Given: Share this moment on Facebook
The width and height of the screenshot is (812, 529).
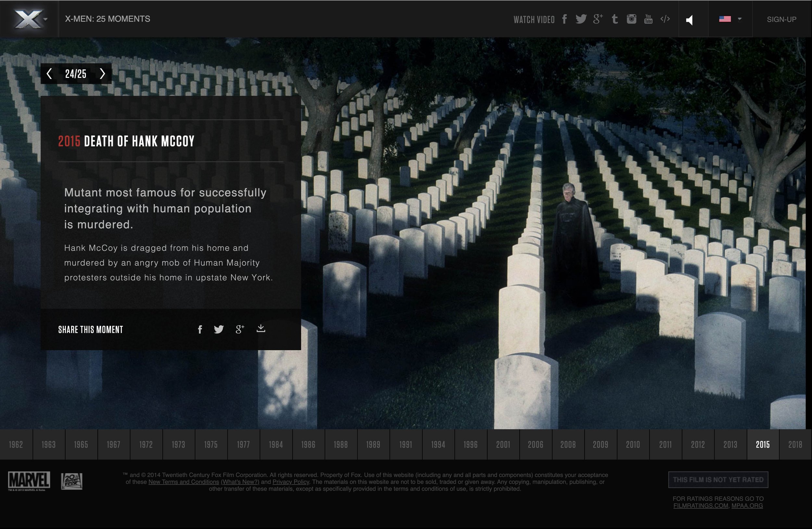Looking at the screenshot, I should click(200, 329).
